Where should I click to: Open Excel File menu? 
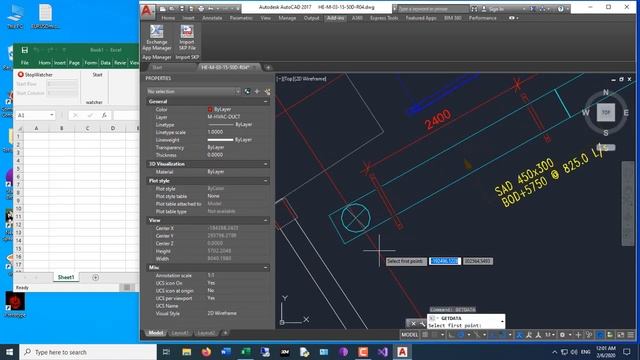pos(25,62)
